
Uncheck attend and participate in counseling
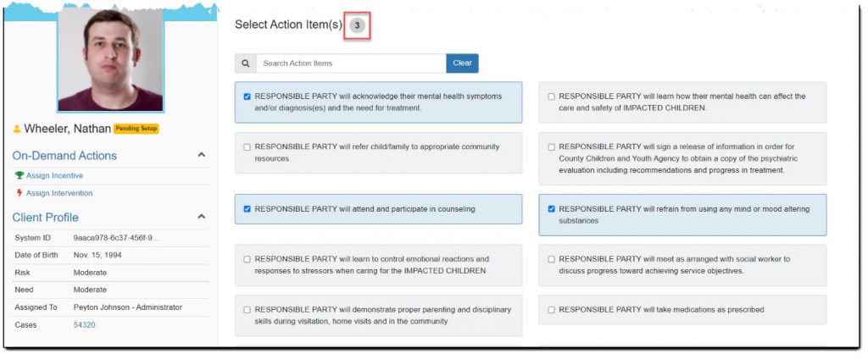click(x=248, y=209)
